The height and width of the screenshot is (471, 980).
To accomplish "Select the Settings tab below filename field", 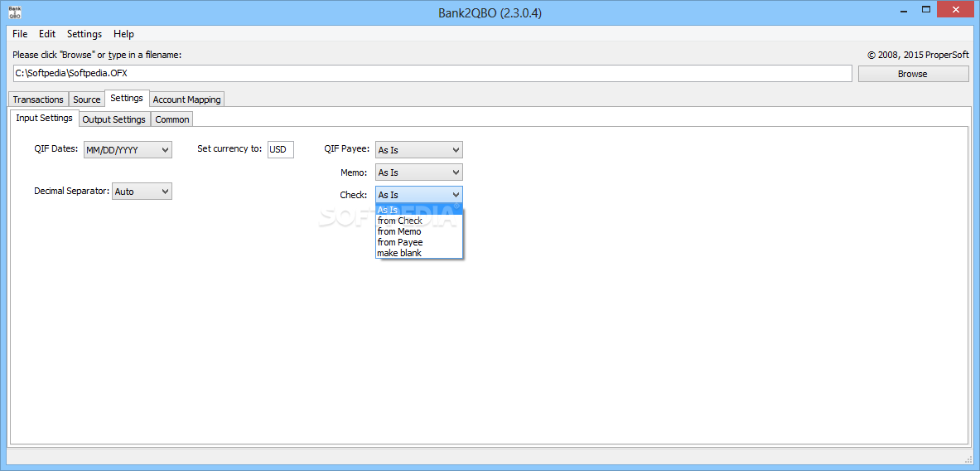I will pos(127,98).
